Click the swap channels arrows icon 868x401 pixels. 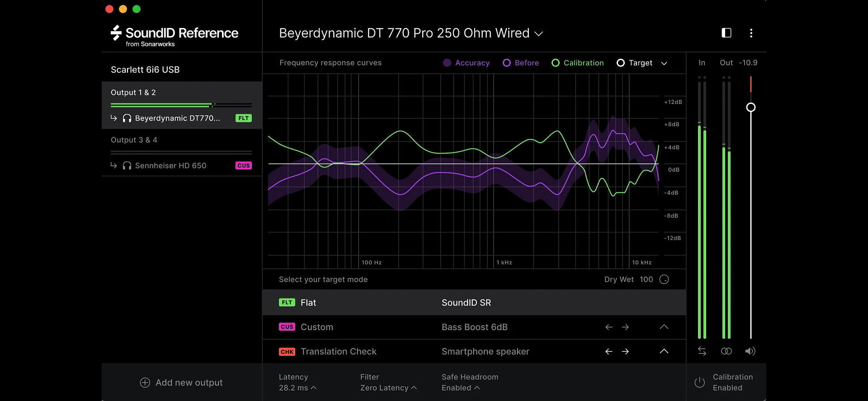point(702,351)
